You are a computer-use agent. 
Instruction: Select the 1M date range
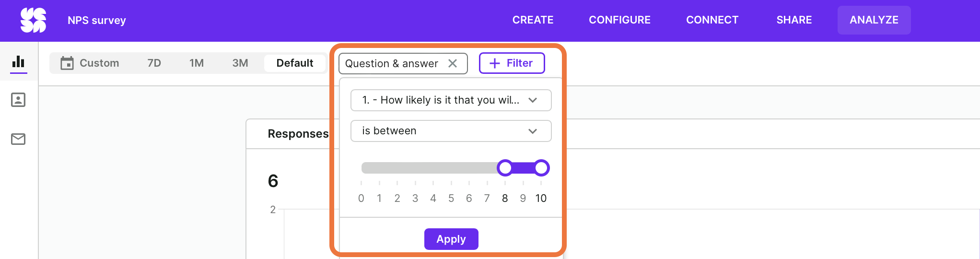197,63
